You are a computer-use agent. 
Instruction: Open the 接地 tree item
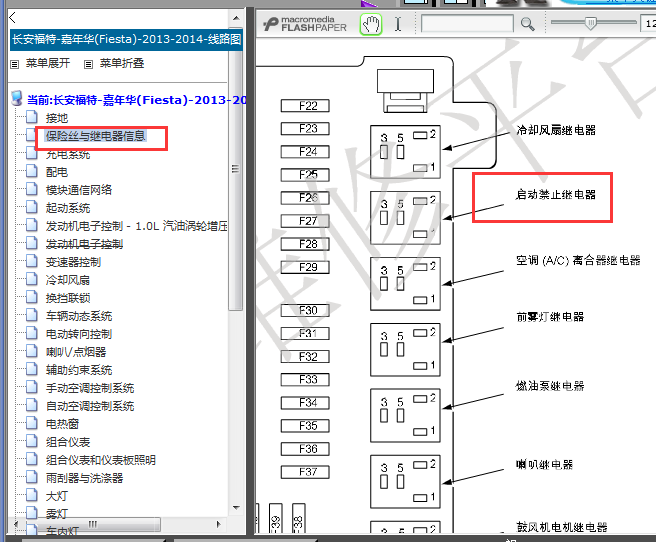[57, 118]
